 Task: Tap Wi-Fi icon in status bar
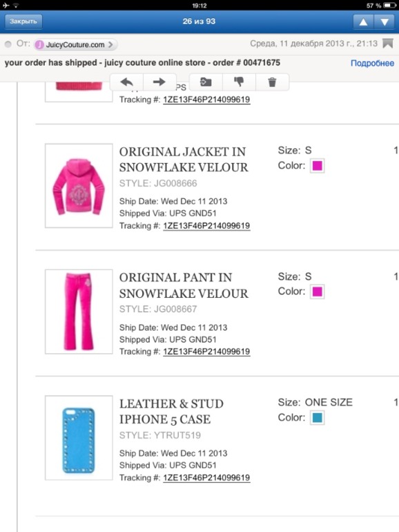click(x=16, y=5)
